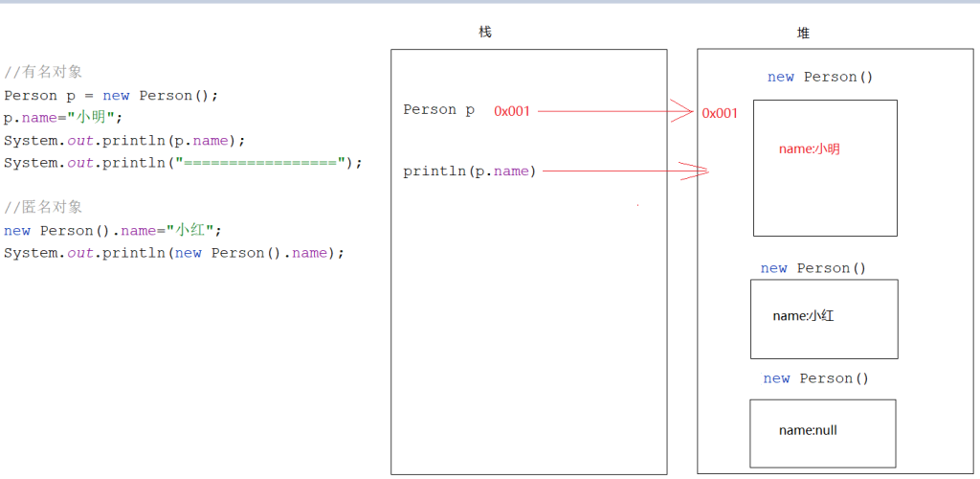Click the name:小红 object box
Screen dimensions: 980x479
point(824,318)
